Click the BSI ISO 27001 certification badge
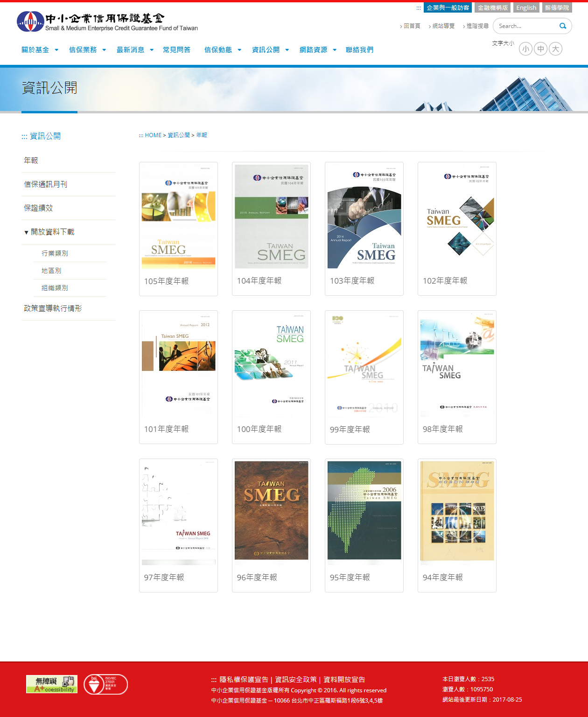This screenshot has height=717, width=588. [105, 684]
